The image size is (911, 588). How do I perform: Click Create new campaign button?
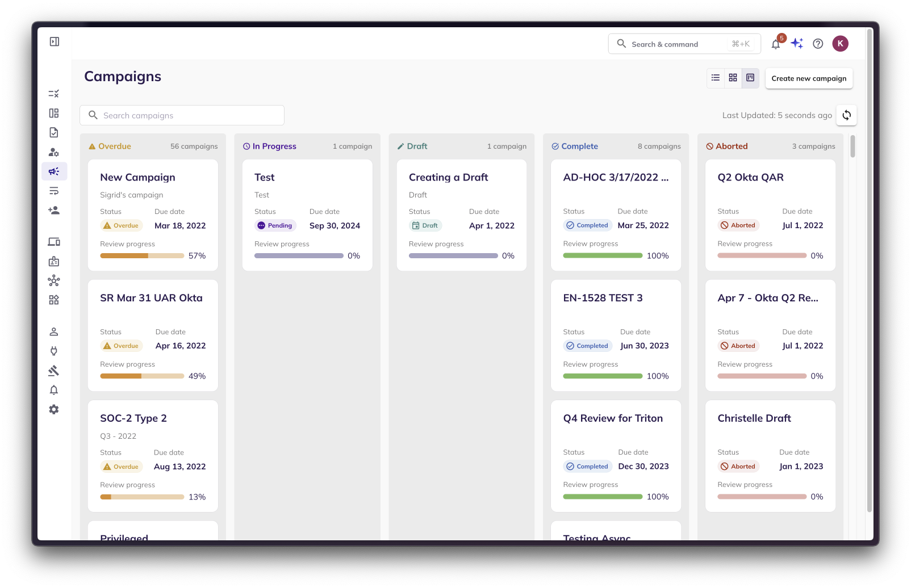tap(809, 78)
